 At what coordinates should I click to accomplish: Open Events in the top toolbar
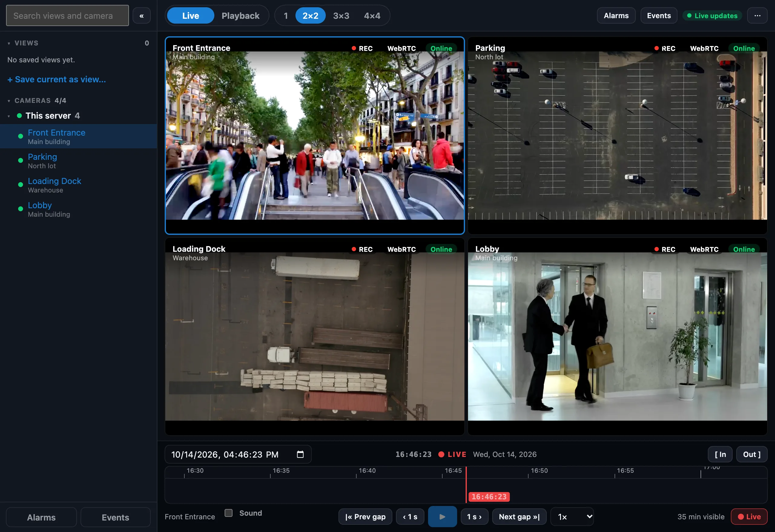tap(659, 16)
